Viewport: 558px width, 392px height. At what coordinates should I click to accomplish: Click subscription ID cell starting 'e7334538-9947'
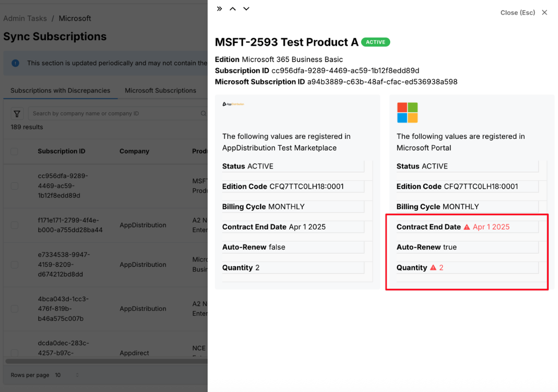pyautogui.click(x=64, y=264)
